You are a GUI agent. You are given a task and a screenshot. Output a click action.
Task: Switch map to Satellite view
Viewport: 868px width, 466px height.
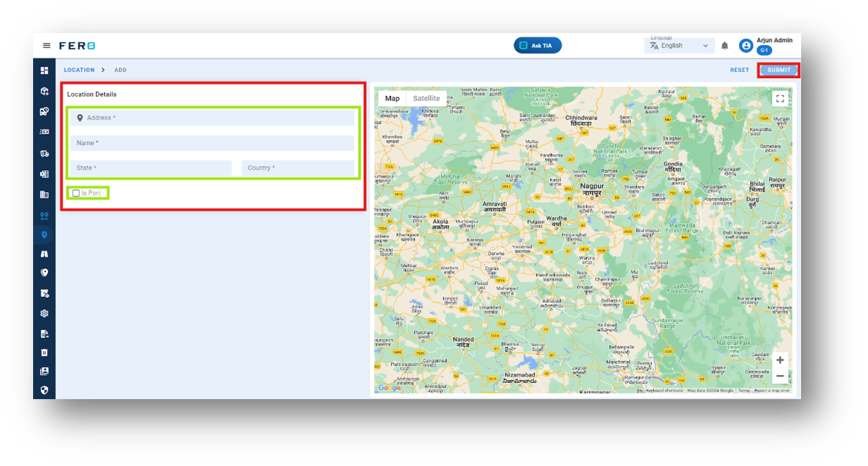click(x=426, y=99)
